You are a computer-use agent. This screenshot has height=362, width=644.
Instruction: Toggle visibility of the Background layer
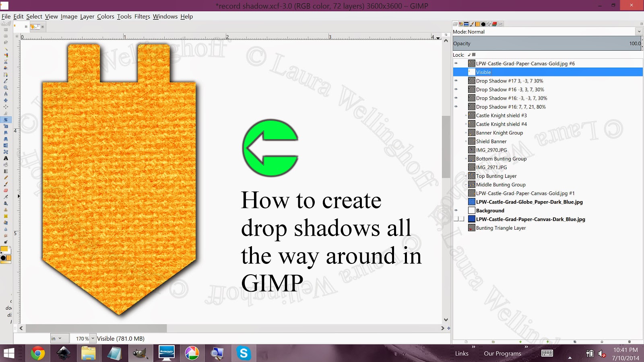click(456, 210)
